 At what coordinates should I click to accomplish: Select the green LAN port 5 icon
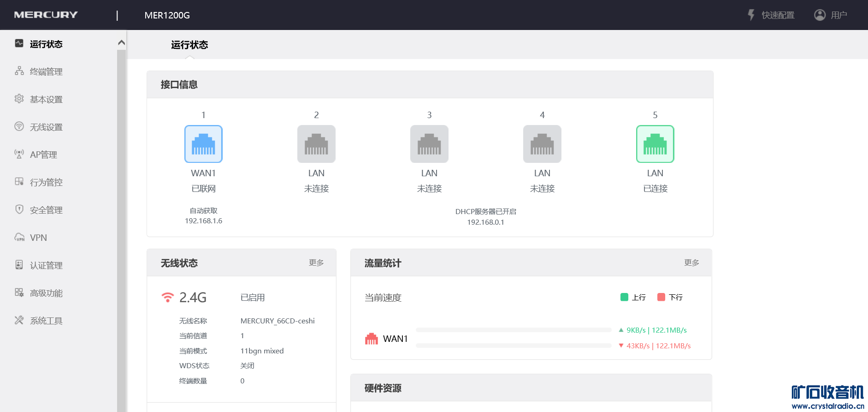tap(655, 144)
